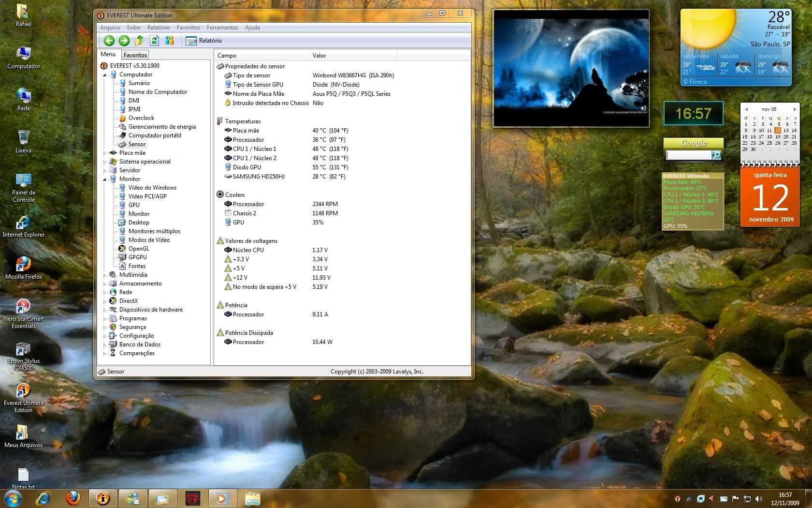The width and height of the screenshot is (812, 508).
Task: Collapse the Computador tree node
Action: coord(104,75)
